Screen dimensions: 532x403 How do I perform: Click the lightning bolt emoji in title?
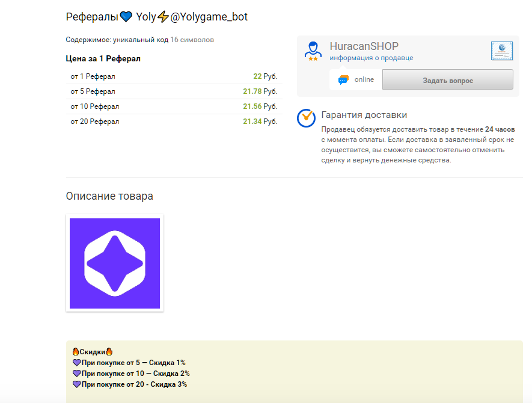coord(163,17)
